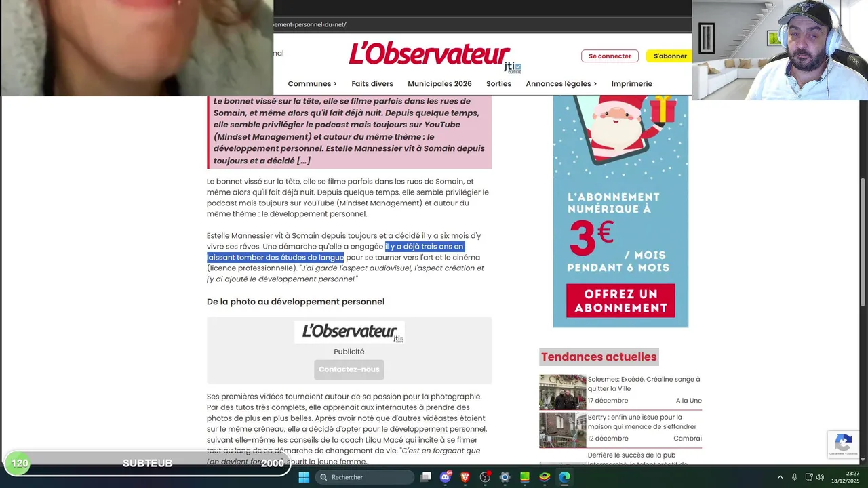Click the reCAPTCHA badge
868x488 pixels.
point(843,445)
